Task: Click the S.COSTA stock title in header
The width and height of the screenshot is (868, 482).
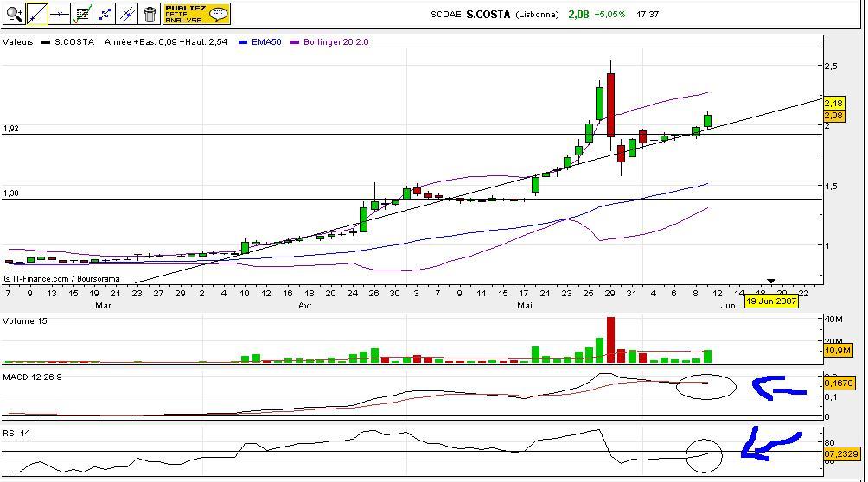Action: pyautogui.click(x=488, y=15)
